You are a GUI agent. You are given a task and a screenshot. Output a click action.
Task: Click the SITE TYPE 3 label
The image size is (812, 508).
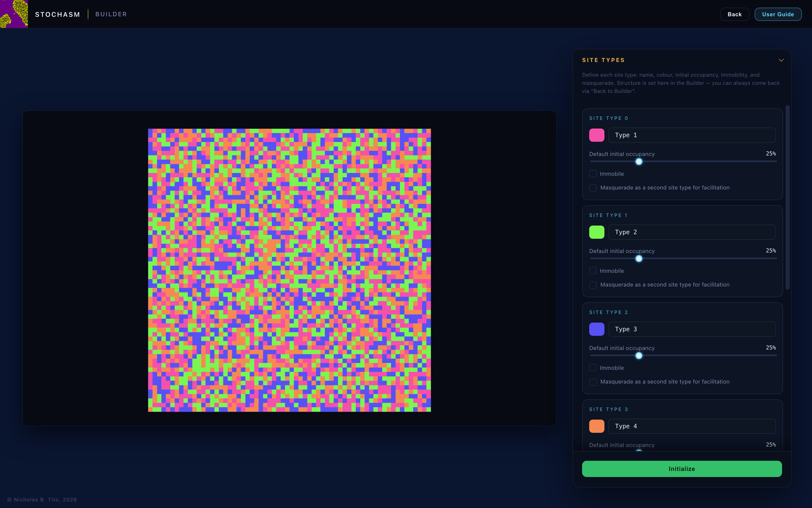point(608,409)
